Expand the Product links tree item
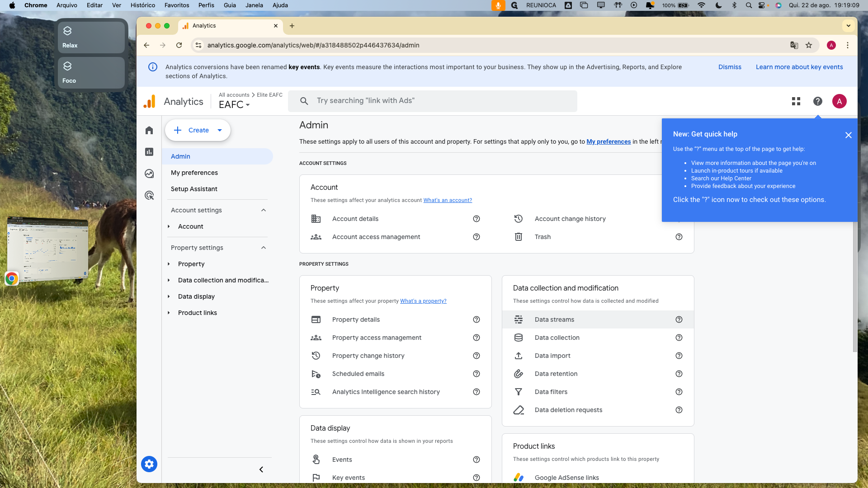The image size is (868, 488). (x=169, y=313)
